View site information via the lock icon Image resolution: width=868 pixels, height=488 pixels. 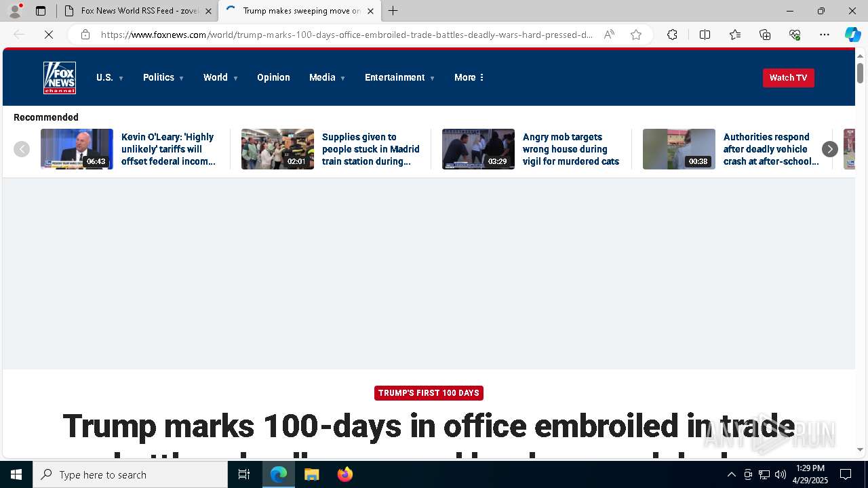85,35
